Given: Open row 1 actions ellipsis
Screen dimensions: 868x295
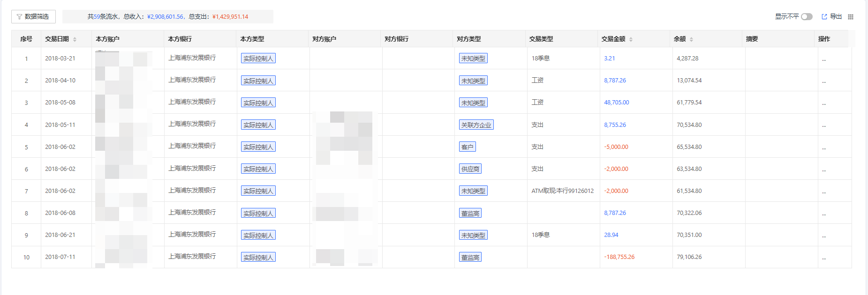Looking at the screenshot, I should coord(824,59).
